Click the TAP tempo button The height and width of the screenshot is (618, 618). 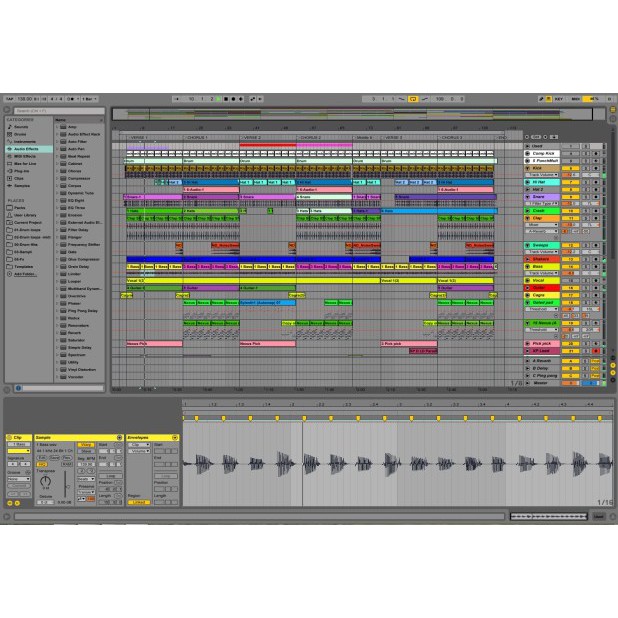point(8,99)
